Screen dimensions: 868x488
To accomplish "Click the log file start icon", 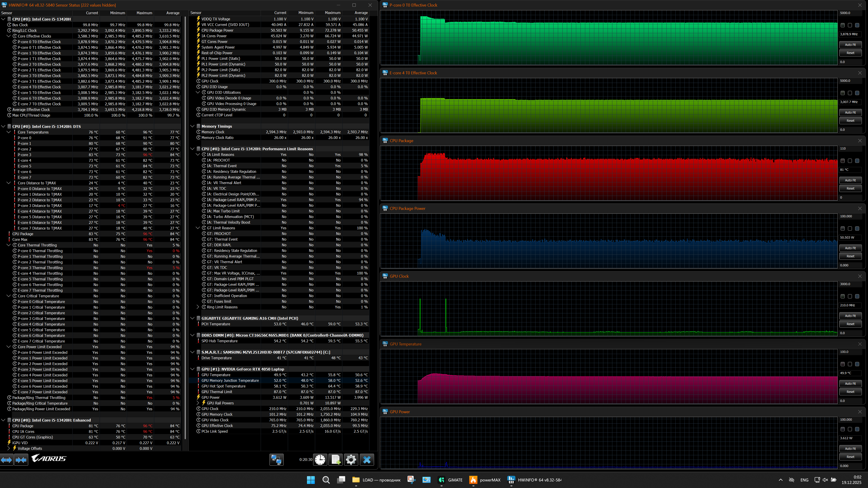I will 336,460.
